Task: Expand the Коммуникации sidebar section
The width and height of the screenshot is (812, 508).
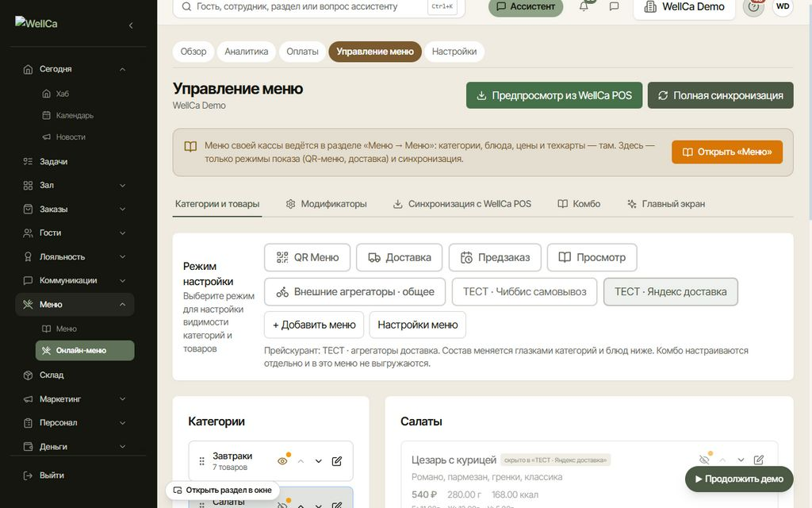Action: (x=122, y=281)
